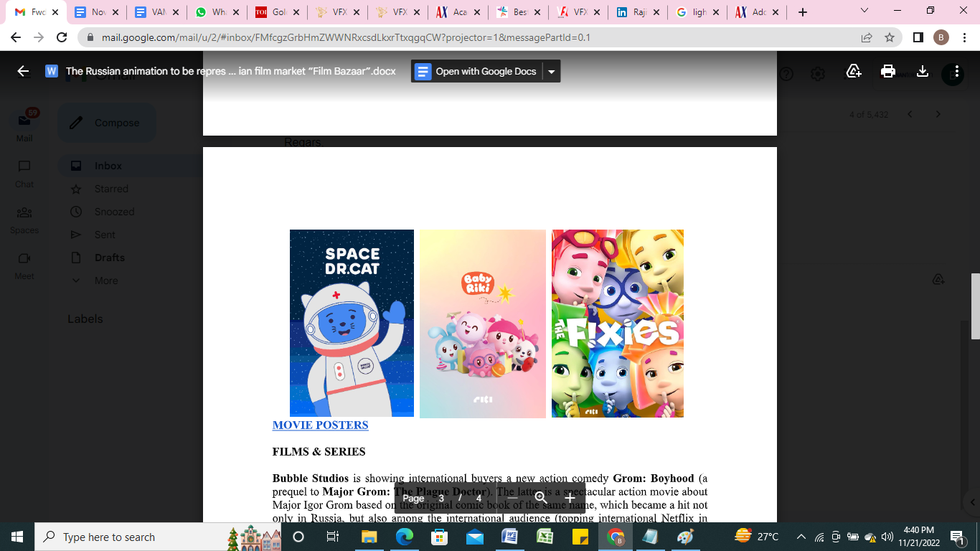980x551 pixels.
Task: Open Microsoft Word from the taskbar
Action: click(509, 537)
